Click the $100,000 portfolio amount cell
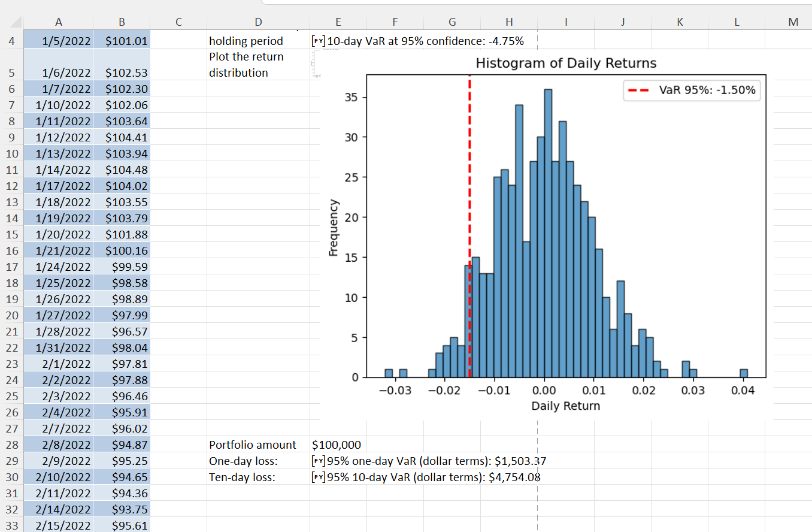The height and width of the screenshot is (532, 812). tap(337, 445)
